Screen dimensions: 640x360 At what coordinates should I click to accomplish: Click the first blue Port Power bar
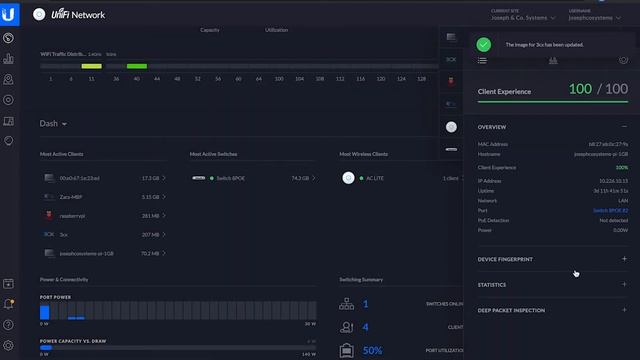point(44,312)
